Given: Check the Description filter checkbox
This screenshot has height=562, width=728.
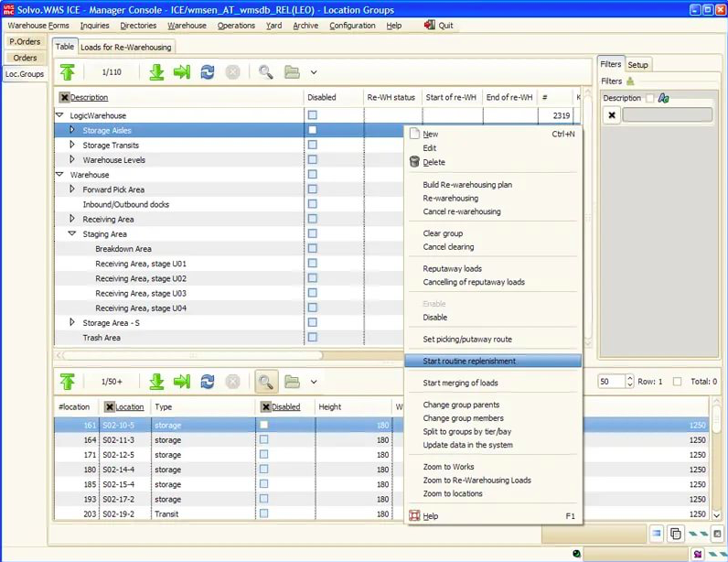Looking at the screenshot, I should pos(649,98).
